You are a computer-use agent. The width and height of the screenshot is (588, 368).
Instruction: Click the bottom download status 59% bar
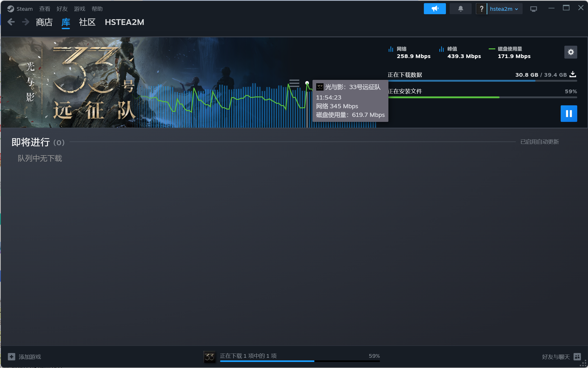click(x=300, y=361)
